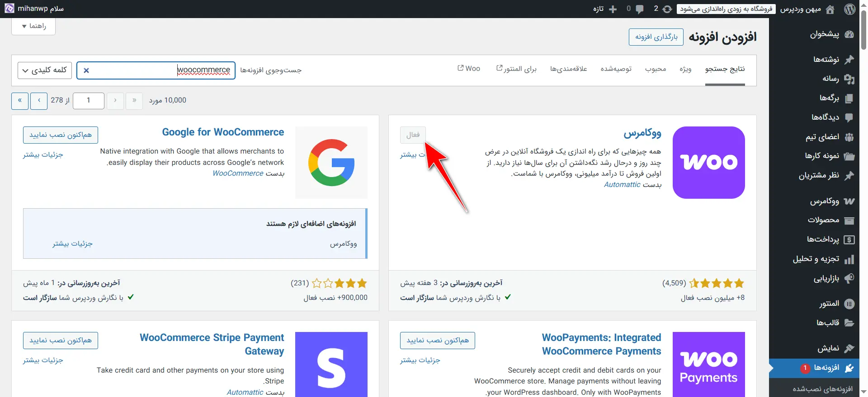Switch to the محبوب popular tab

(x=656, y=69)
